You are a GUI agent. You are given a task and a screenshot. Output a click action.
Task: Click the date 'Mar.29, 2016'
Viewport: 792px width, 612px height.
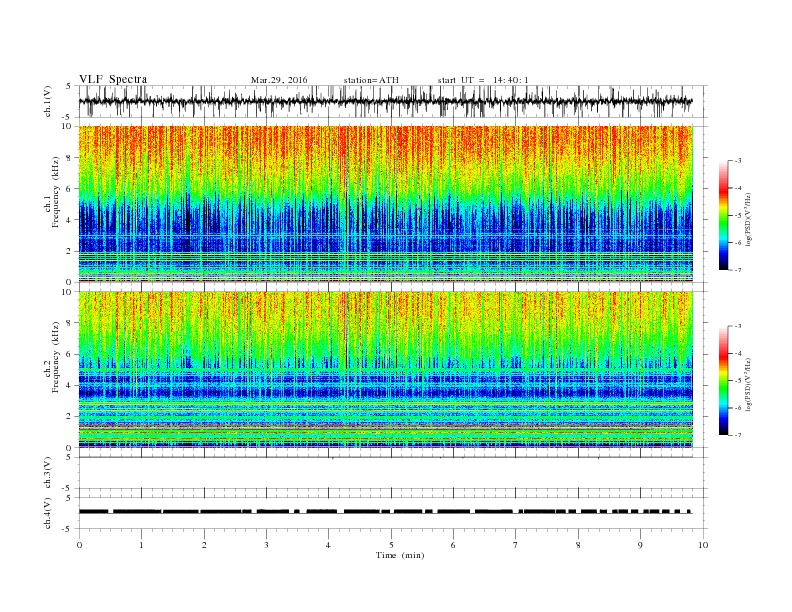(279, 80)
